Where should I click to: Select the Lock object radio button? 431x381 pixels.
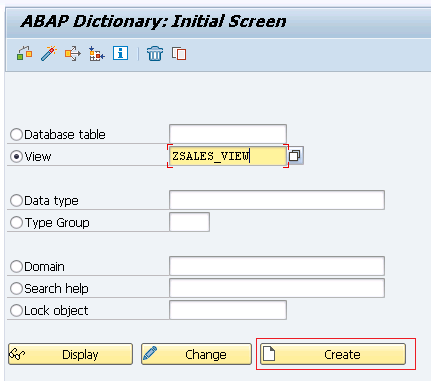16,311
